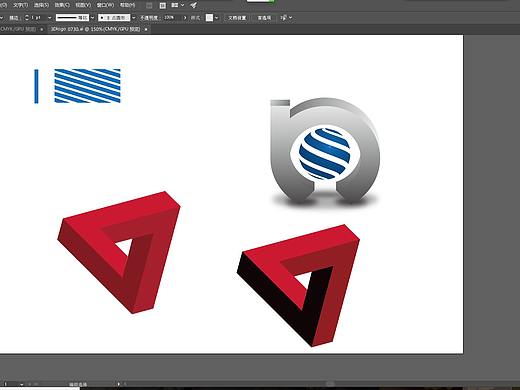Close the 3Dlogo 0730 document tab
This screenshot has width=520, height=390.
(x=146, y=29)
